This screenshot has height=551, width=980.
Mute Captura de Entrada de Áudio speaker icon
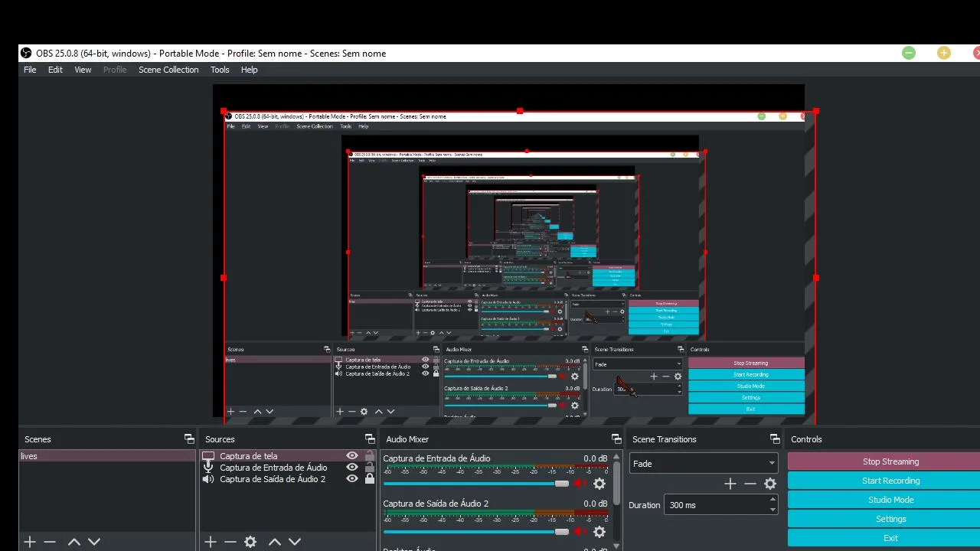point(580,484)
